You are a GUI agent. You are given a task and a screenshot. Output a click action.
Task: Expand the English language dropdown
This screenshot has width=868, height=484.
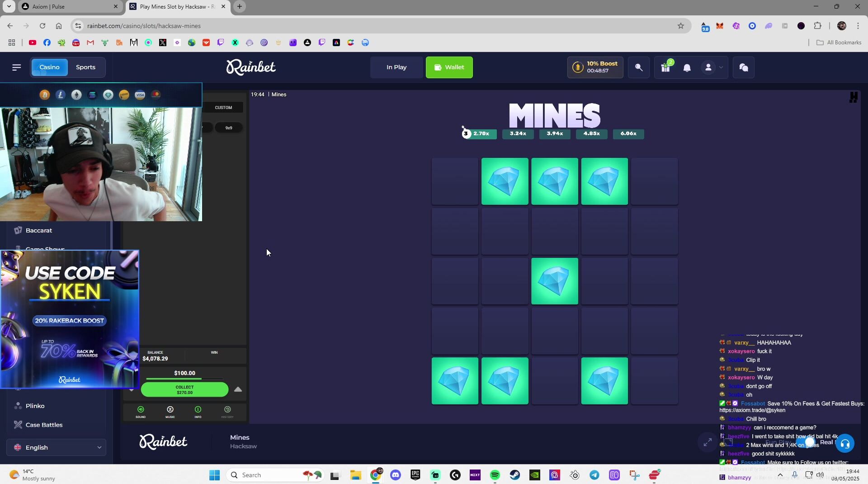[x=57, y=448]
